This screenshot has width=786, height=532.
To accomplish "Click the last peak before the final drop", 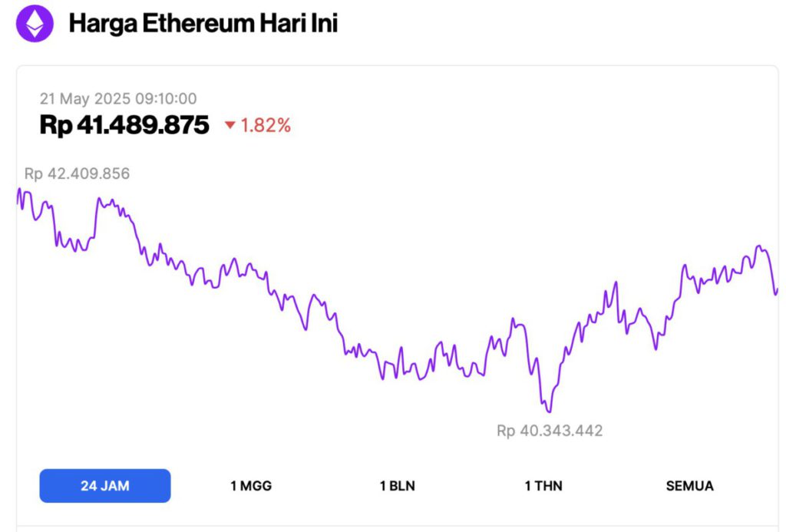I will coord(760,246).
